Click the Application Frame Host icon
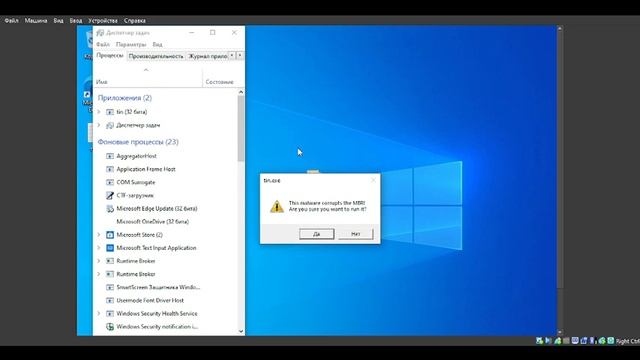The height and width of the screenshot is (360, 640). 110,169
